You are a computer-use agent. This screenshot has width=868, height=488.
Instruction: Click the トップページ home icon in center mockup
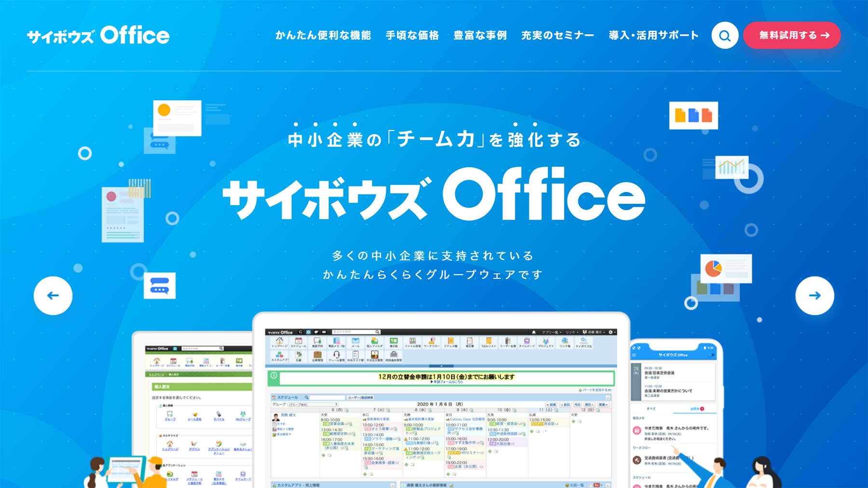(x=279, y=342)
